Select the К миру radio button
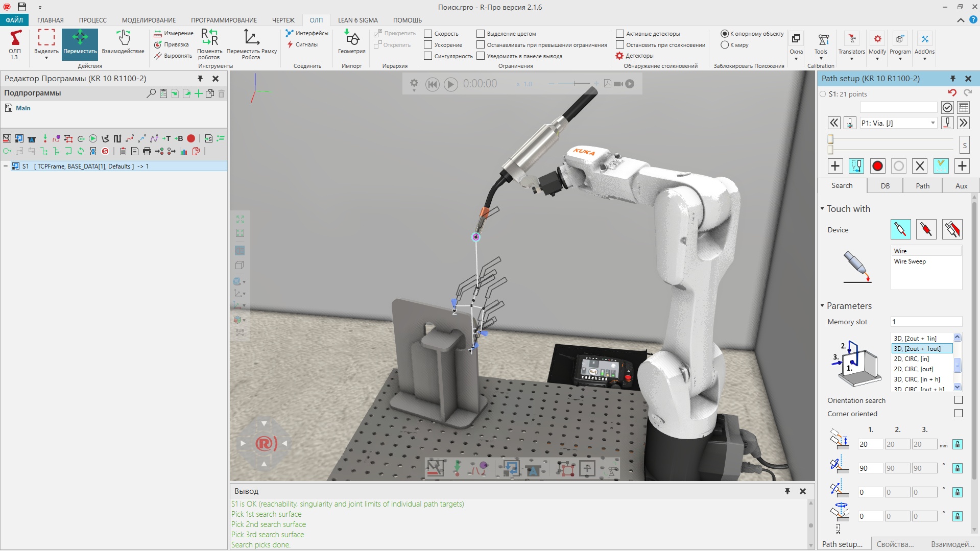Viewport: 980px width, 551px height. (x=724, y=45)
